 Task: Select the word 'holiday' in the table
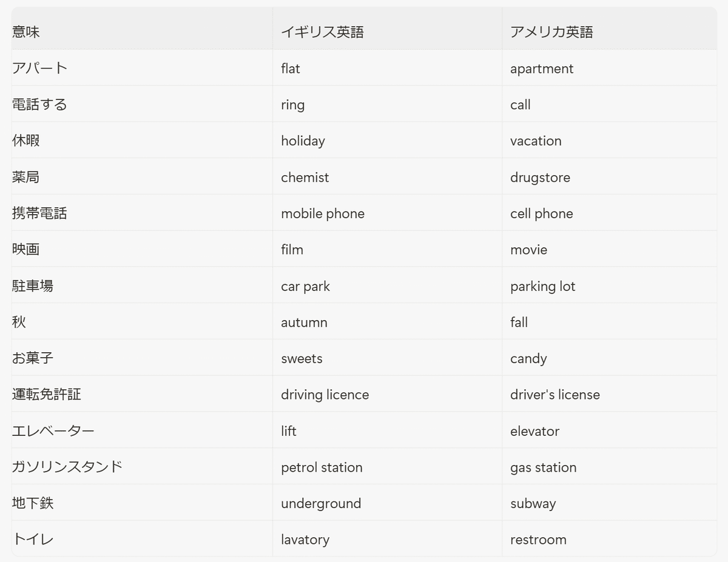303,141
